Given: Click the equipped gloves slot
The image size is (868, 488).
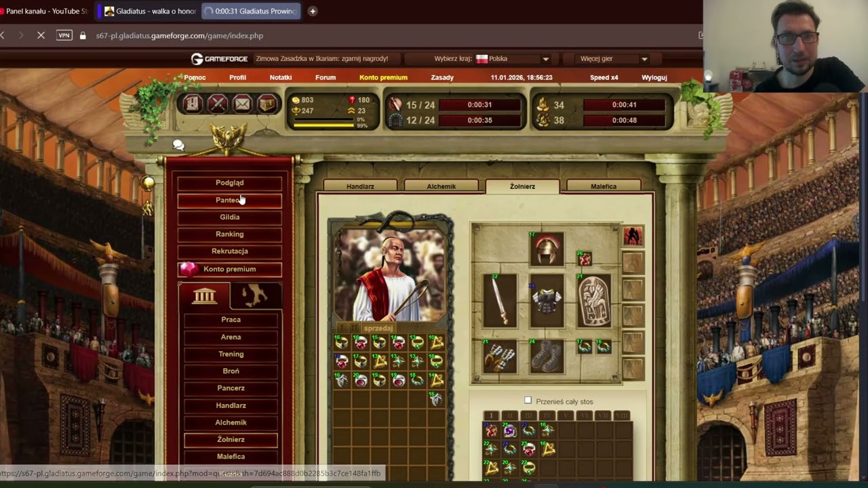Looking at the screenshot, I should point(500,357).
